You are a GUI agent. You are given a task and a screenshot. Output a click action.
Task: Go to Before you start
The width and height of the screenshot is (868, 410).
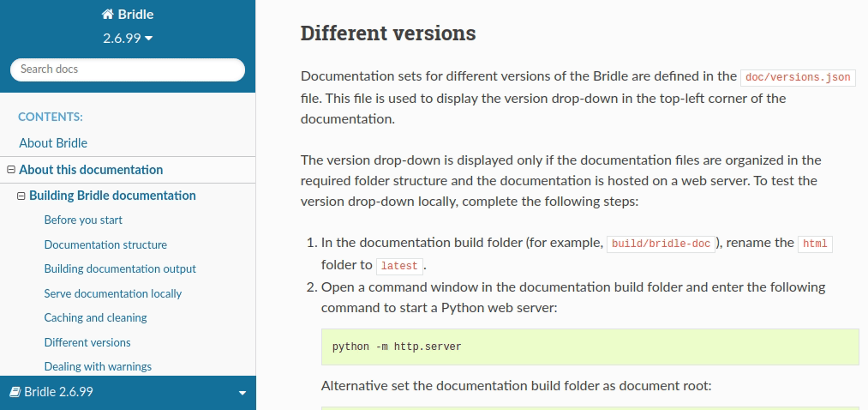click(x=83, y=220)
